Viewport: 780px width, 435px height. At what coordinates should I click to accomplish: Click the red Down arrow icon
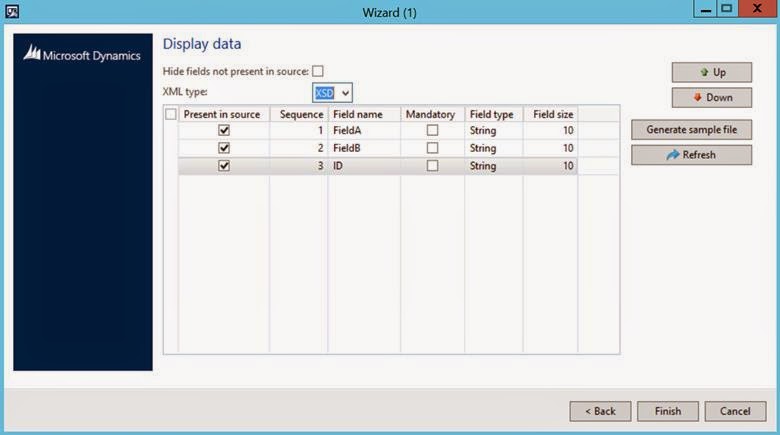coord(697,97)
